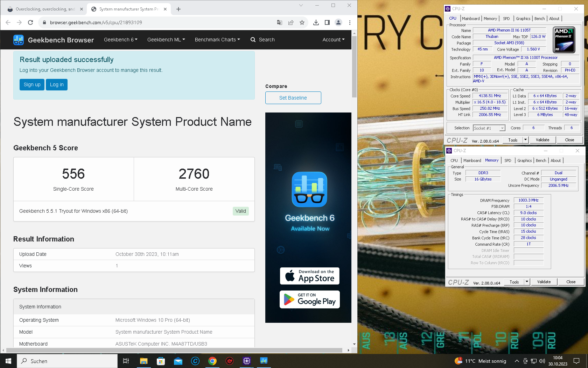
Task: Click the Valid badge on the result
Action: click(x=241, y=211)
